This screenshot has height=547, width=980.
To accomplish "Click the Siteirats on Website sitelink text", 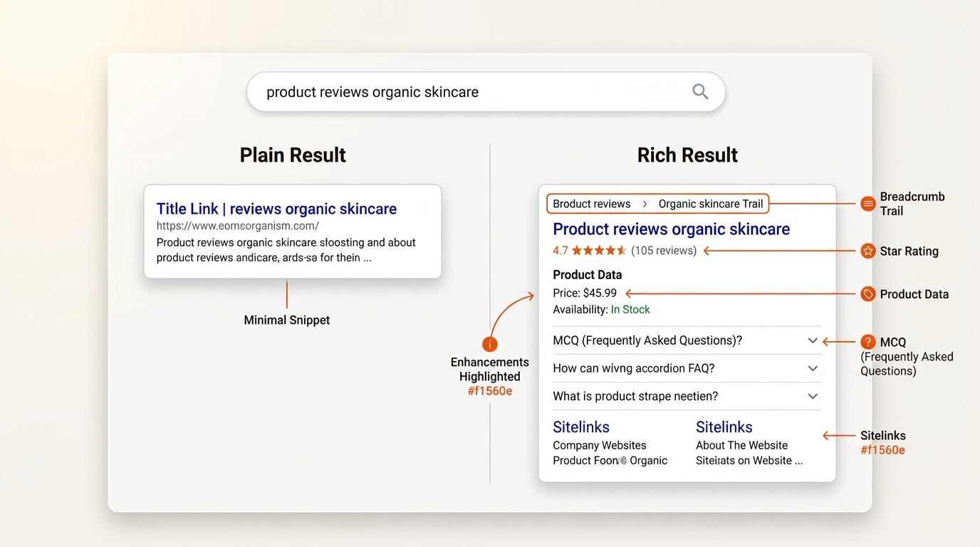I will (x=749, y=461).
